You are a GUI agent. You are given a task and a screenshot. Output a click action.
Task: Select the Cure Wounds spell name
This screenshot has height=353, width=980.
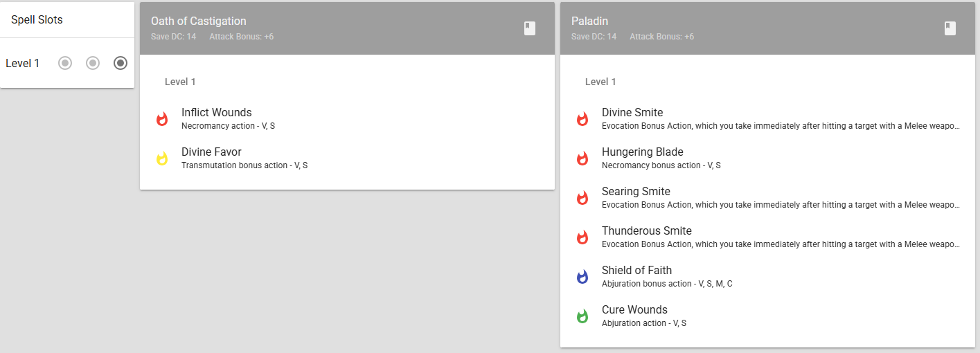click(634, 309)
